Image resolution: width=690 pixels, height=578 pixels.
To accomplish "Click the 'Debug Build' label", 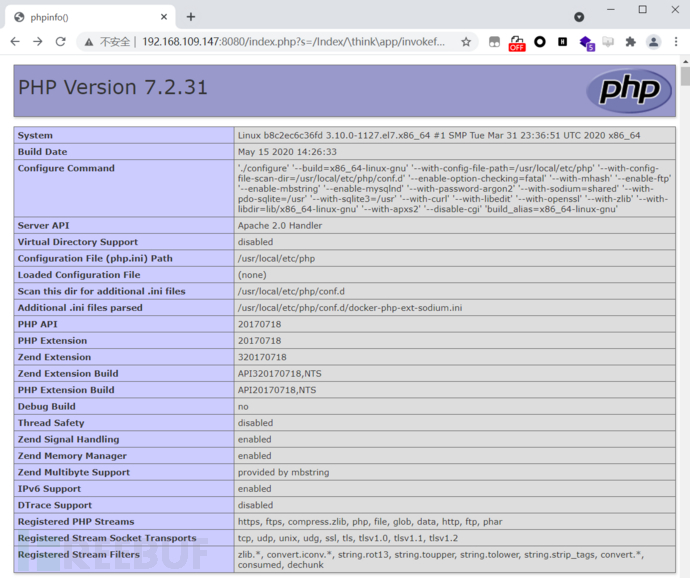I will point(47,406).
